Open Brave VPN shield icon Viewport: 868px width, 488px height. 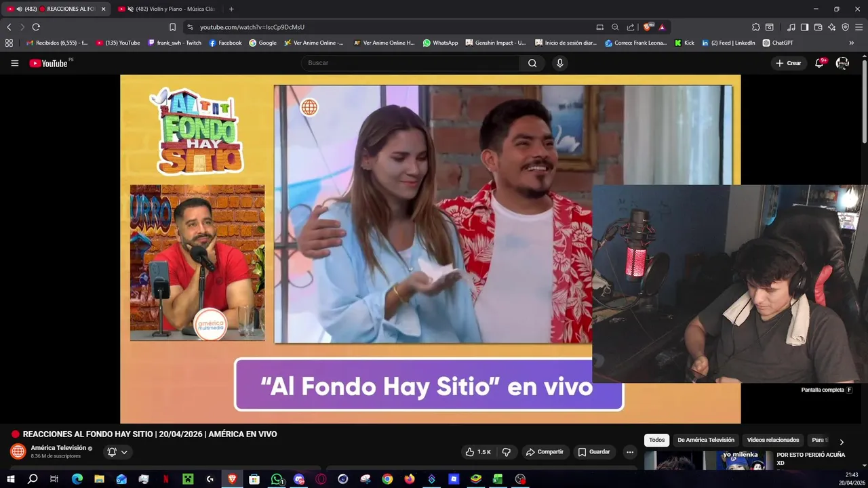[x=846, y=27]
